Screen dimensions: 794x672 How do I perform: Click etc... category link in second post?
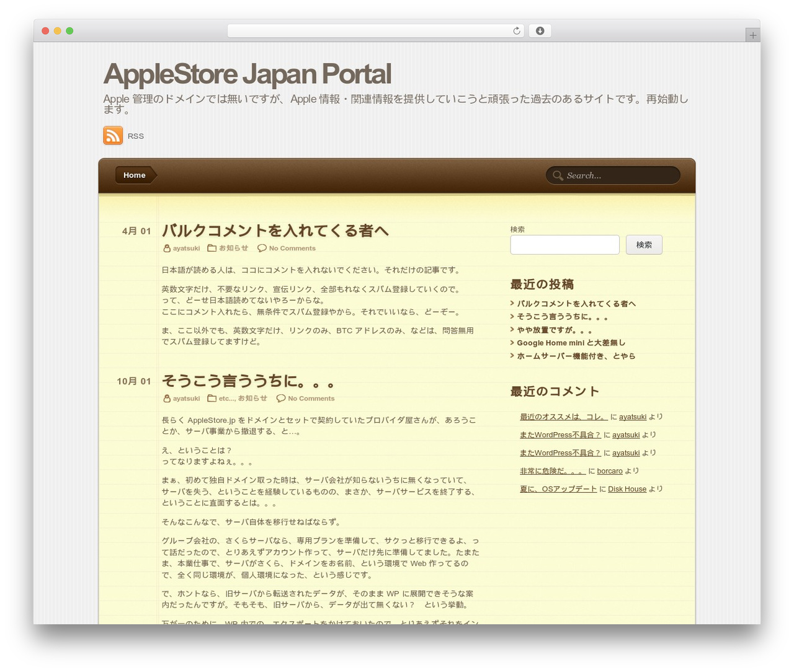tap(226, 399)
